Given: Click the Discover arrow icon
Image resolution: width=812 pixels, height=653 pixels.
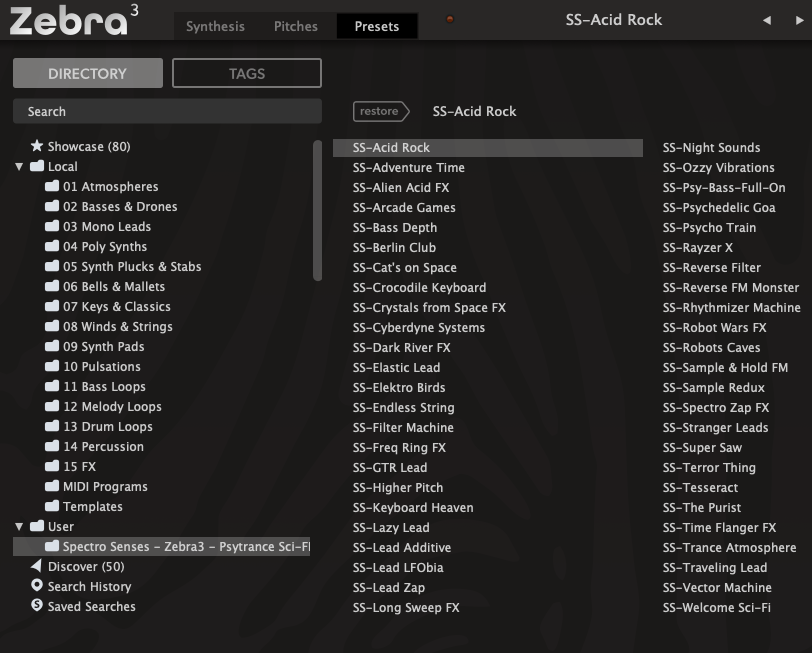Looking at the screenshot, I should click(36, 566).
